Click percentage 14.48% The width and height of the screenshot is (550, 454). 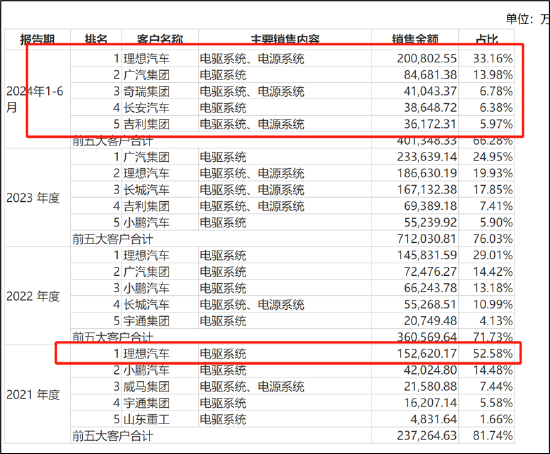pos(493,370)
